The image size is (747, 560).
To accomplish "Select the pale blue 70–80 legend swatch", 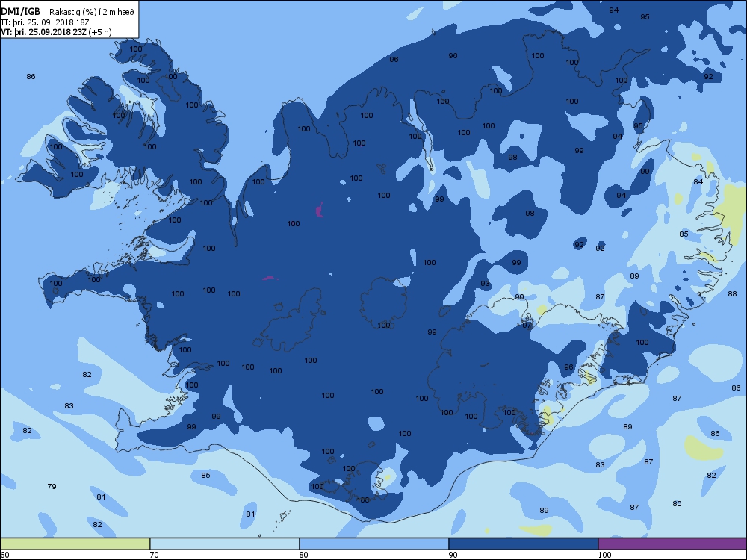I will [224, 544].
